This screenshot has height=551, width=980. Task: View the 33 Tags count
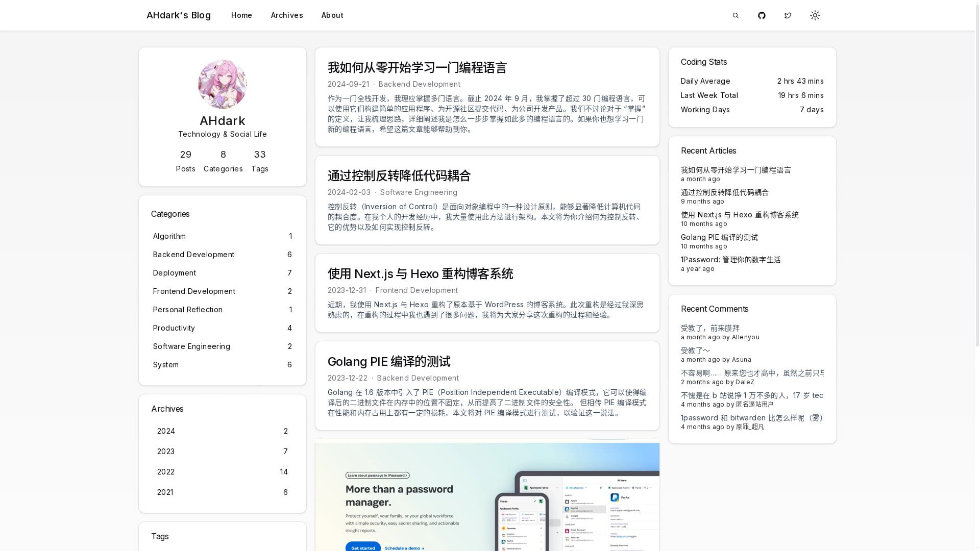259,161
